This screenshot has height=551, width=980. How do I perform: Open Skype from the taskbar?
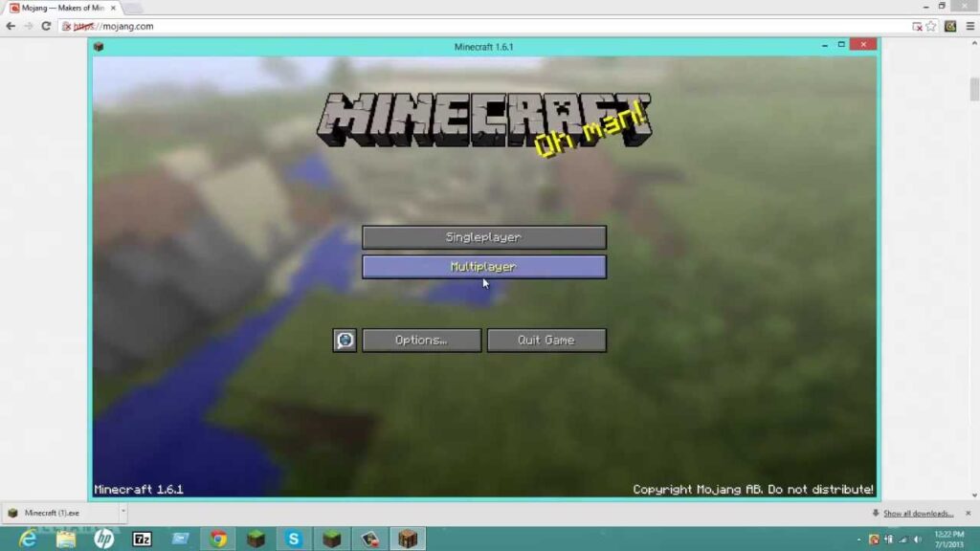pyautogui.click(x=294, y=539)
